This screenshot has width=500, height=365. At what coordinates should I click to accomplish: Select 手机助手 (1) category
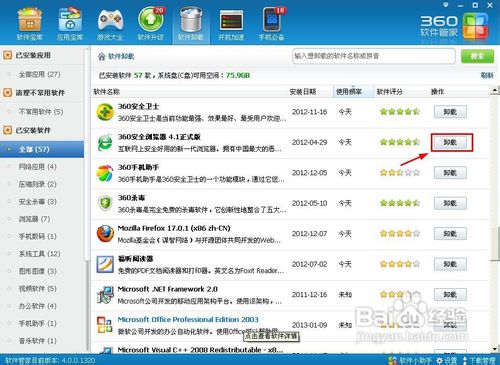pyautogui.click(x=37, y=323)
